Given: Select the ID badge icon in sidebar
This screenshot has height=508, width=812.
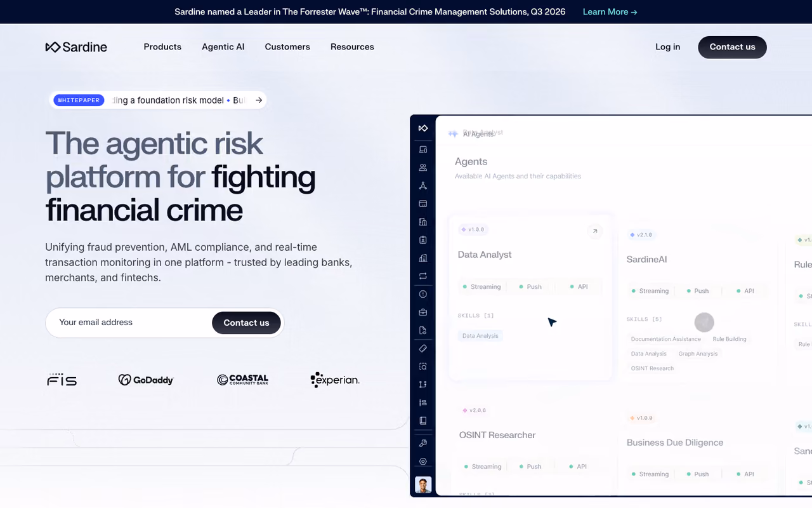Looking at the screenshot, I should point(423,240).
